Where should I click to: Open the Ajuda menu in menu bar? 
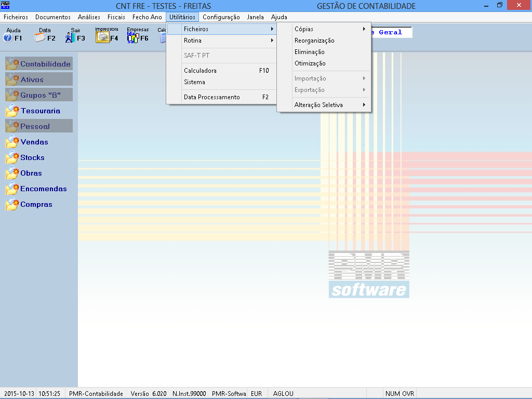point(279,17)
